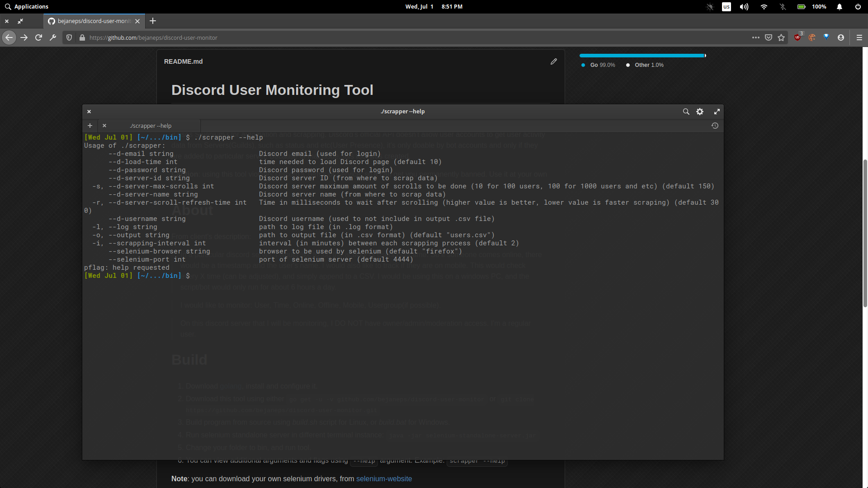Close the ./scrapper --help terminal tab
Viewport: 868px width, 488px height.
pyautogui.click(x=104, y=126)
